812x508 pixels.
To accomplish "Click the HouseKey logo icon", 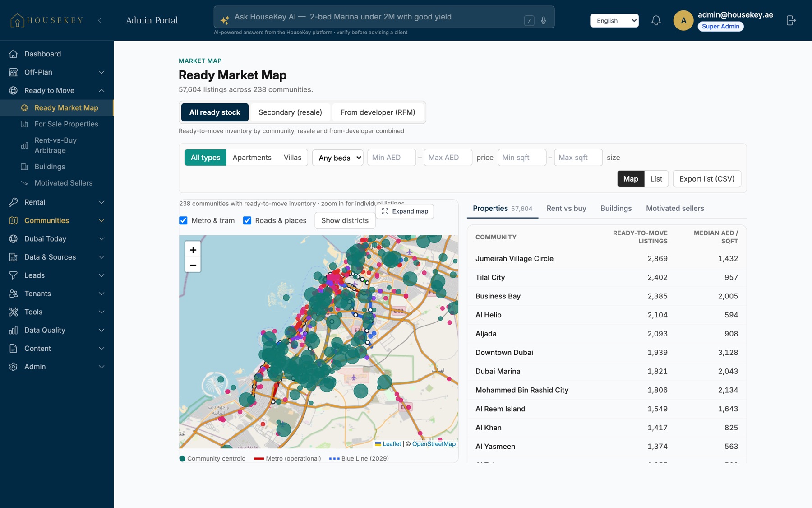I will pos(17,20).
